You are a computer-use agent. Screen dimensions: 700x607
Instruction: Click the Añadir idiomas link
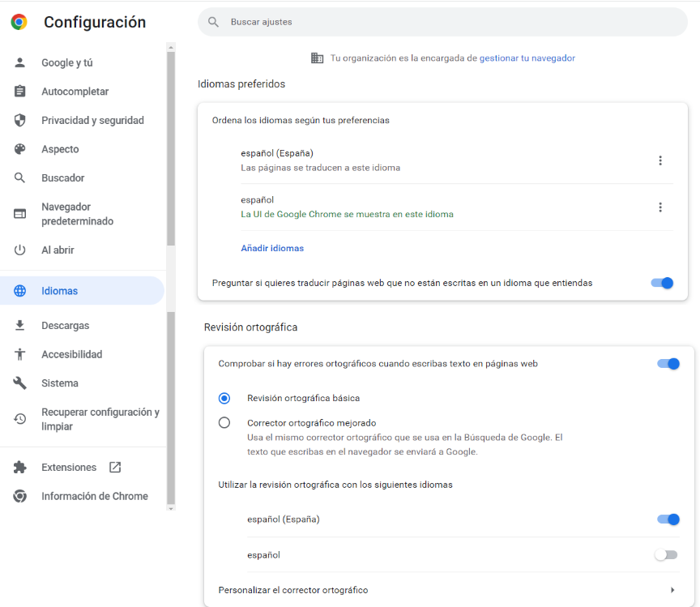point(272,247)
